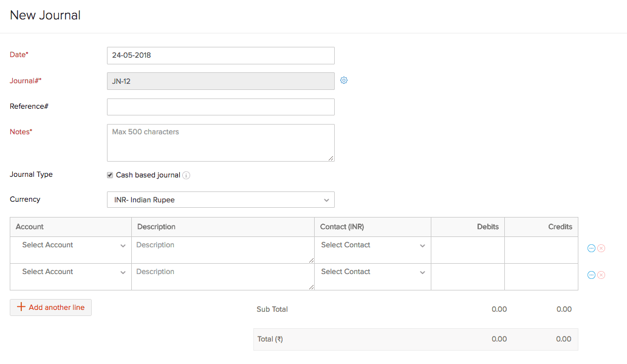
Task: Click first row Debits amount cell
Action: tap(468, 250)
